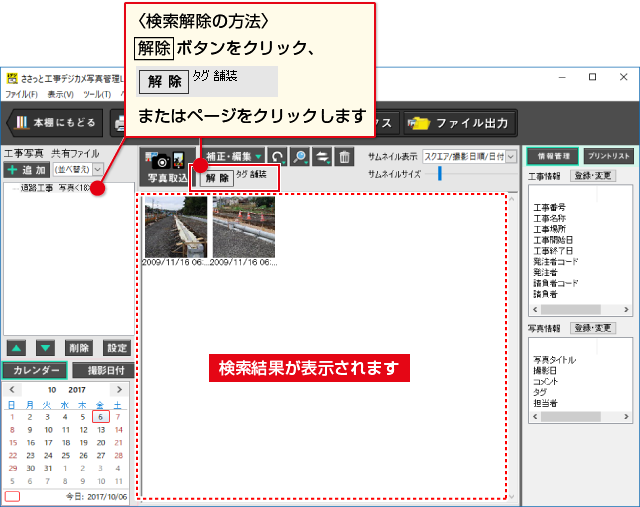Image resolution: width=640 pixels, height=507 pixels.
Task: Maximize the application window
Action: tap(593, 77)
